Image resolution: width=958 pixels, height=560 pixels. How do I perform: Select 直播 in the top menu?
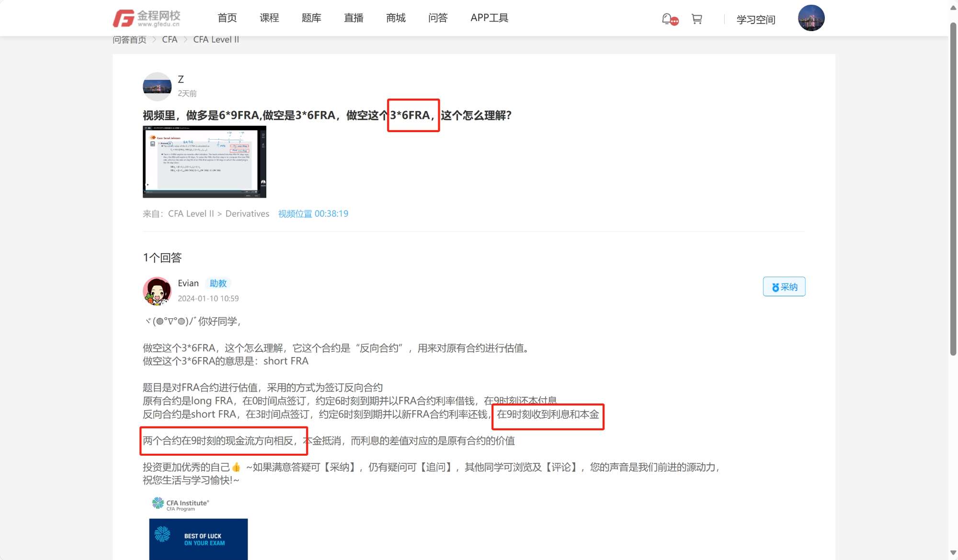click(354, 18)
